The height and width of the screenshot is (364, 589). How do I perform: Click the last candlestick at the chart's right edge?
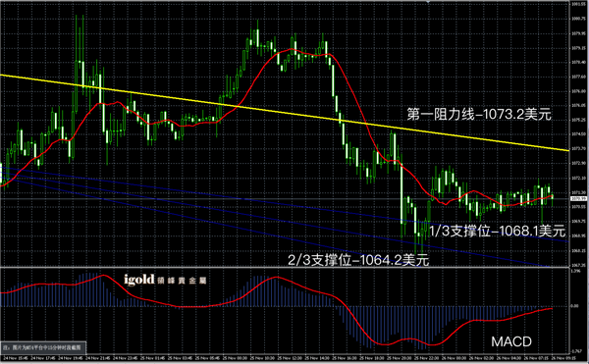[552, 198]
